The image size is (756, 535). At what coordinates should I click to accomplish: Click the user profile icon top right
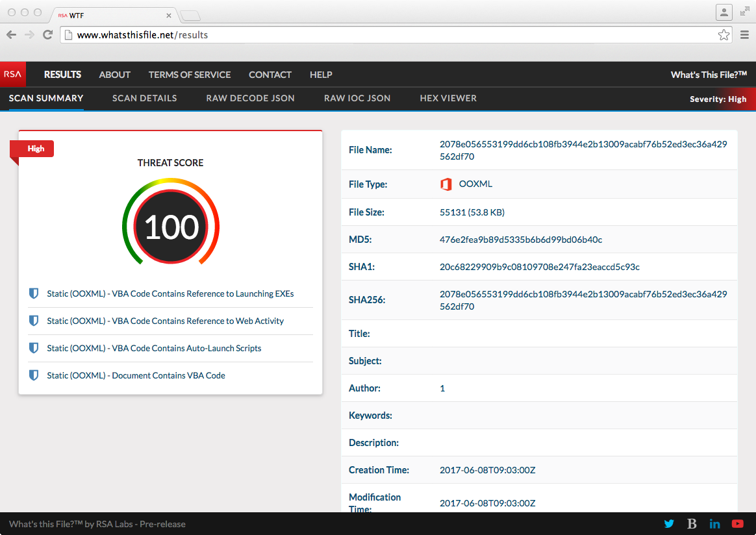point(724,12)
